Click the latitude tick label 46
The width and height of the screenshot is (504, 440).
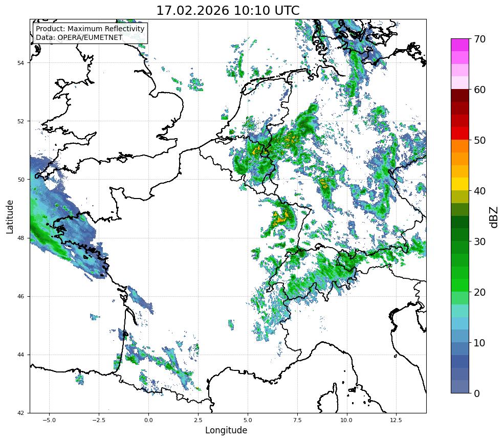[20, 297]
